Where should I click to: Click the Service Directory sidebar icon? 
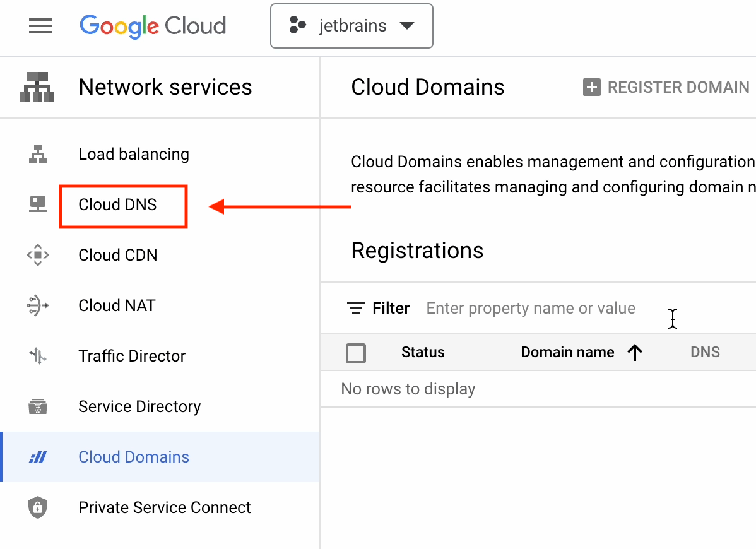38,406
